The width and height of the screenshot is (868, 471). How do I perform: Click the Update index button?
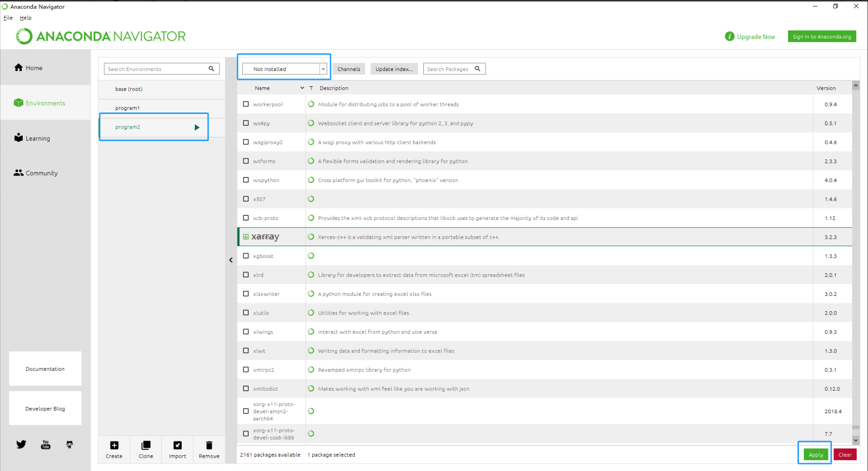pos(394,69)
